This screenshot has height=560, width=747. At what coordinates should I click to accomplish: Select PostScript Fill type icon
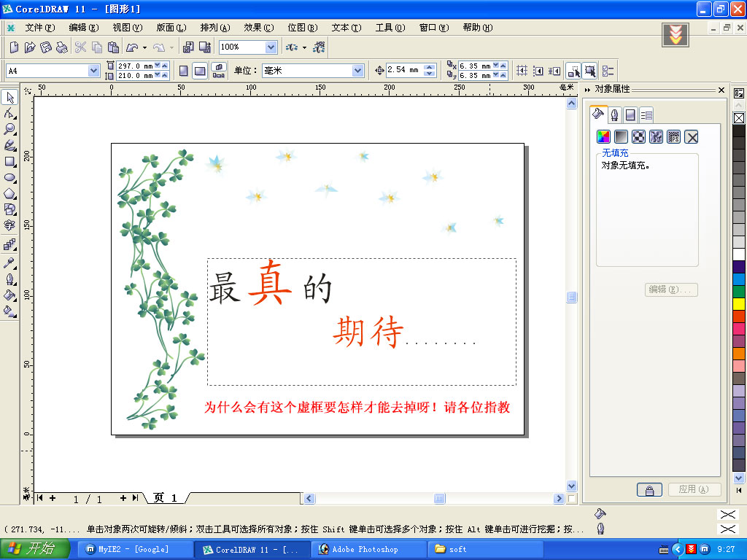pos(673,137)
